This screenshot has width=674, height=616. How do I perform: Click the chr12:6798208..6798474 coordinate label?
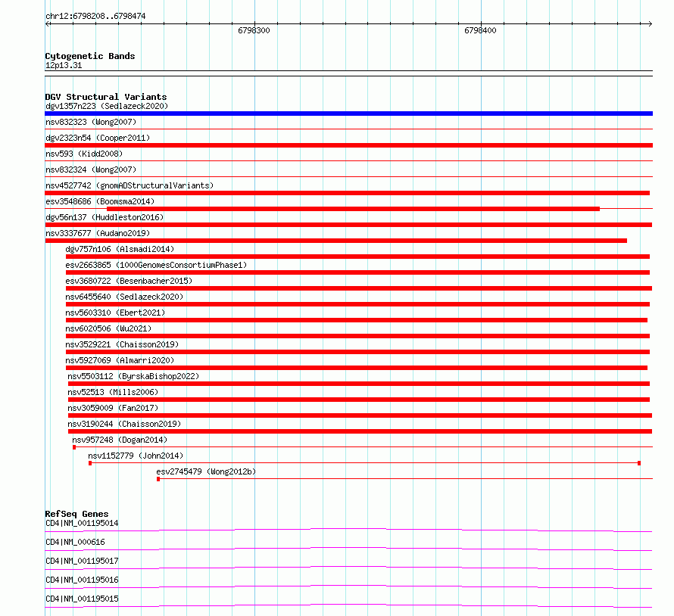[x=95, y=17]
